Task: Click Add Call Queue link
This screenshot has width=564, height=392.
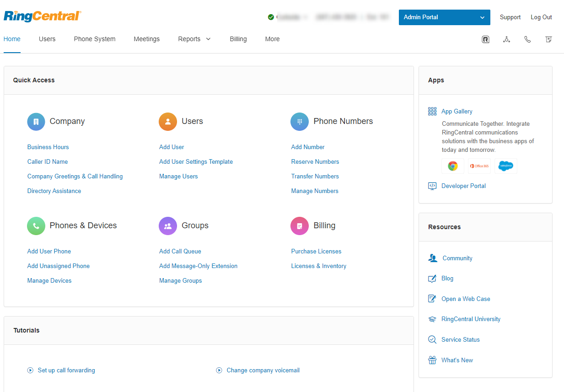Action: coord(180,252)
